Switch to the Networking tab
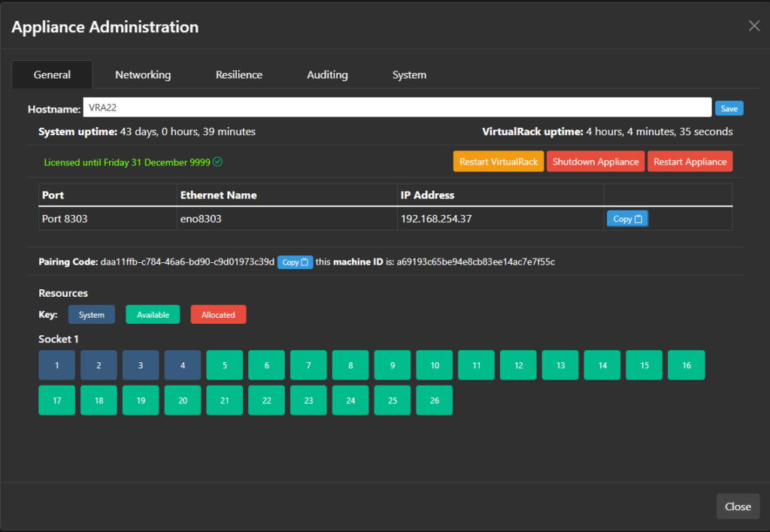This screenshot has width=770, height=532. 143,75
